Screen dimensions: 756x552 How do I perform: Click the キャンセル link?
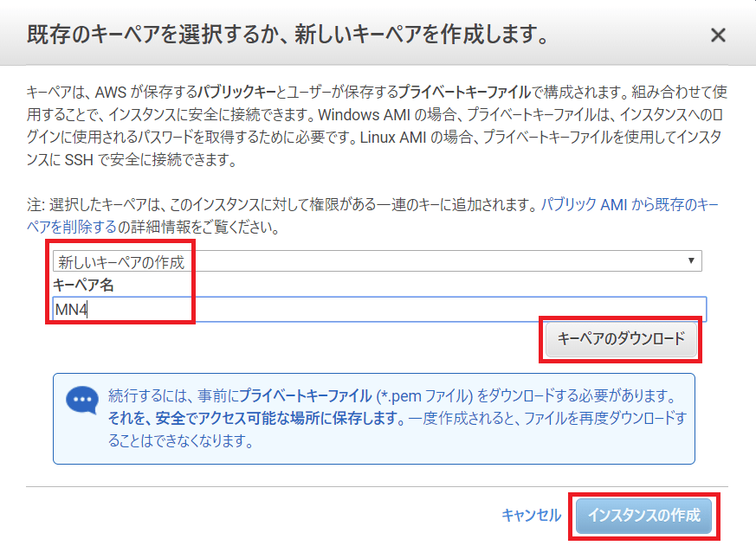pos(531,515)
